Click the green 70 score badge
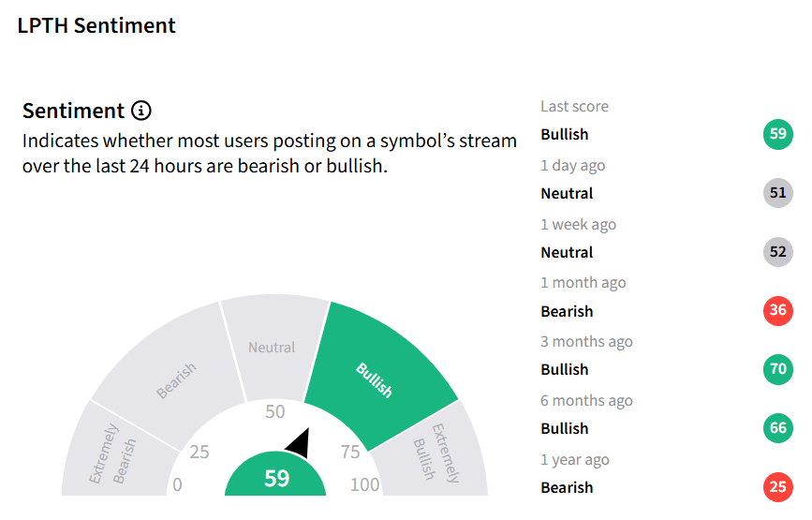 click(778, 370)
